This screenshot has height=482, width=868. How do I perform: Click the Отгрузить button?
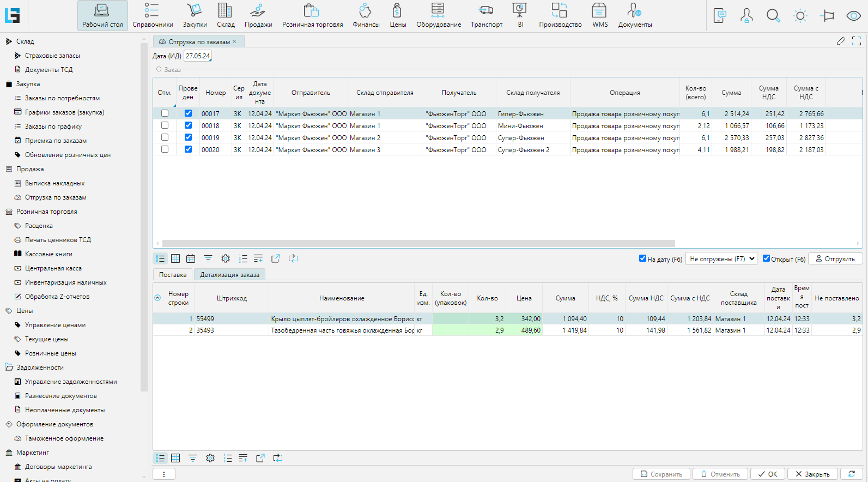pyautogui.click(x=835, y=259)
